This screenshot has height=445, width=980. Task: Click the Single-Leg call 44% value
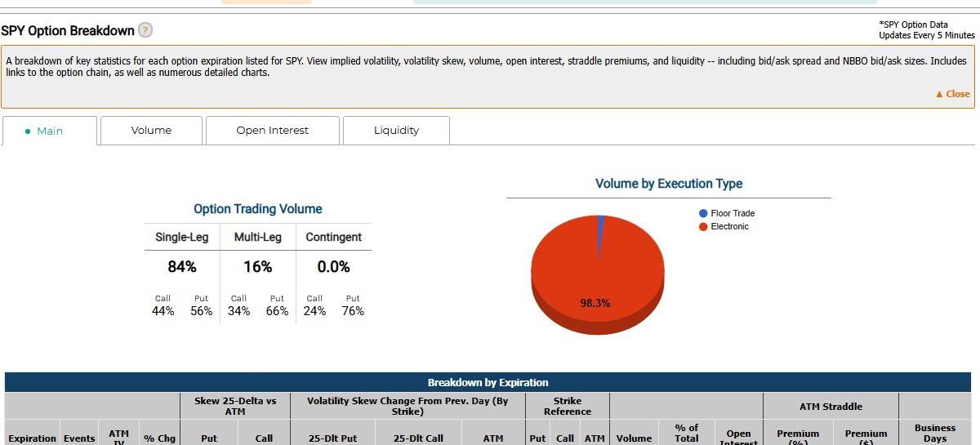pos(163,311)
